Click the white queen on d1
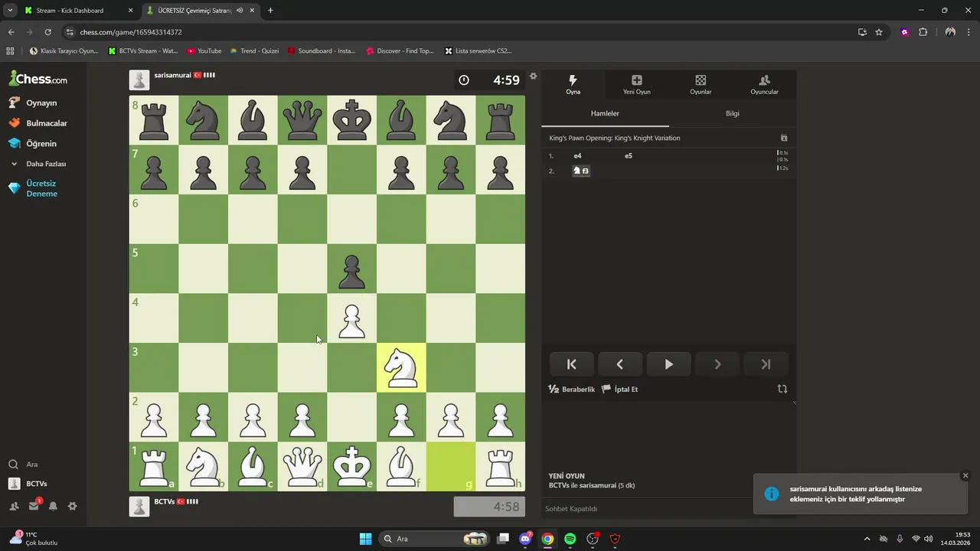Viewport: 980px width, 551px height. [x=302, y=466]
